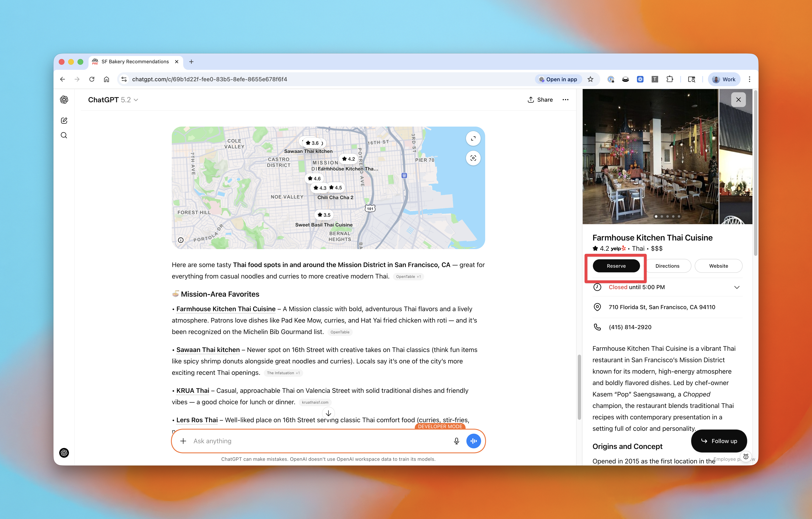Open the ChatGPT 5.2 model selector
This screenshot has width=812, height=519.
click(113, 100)
